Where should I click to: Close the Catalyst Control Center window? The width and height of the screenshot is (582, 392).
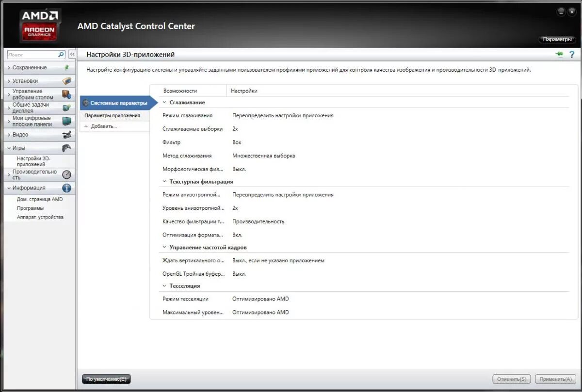click(572, 11)
